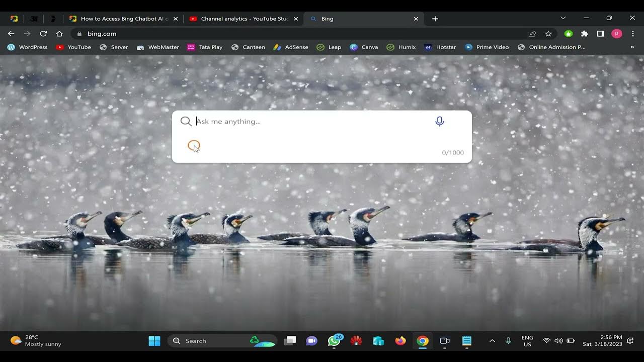Share this page from address bar
Screen dimensions: 644x362
tap(532, 34)
